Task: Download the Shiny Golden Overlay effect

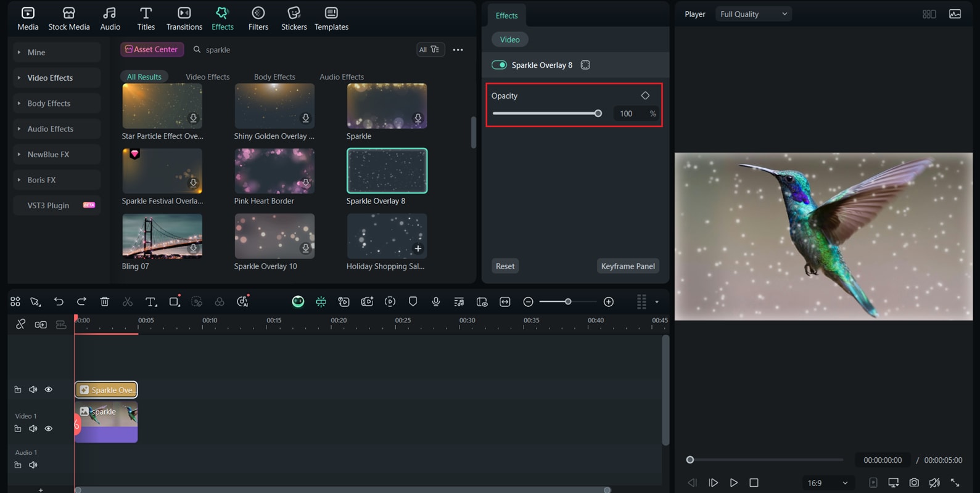Action: coord(305,118)
